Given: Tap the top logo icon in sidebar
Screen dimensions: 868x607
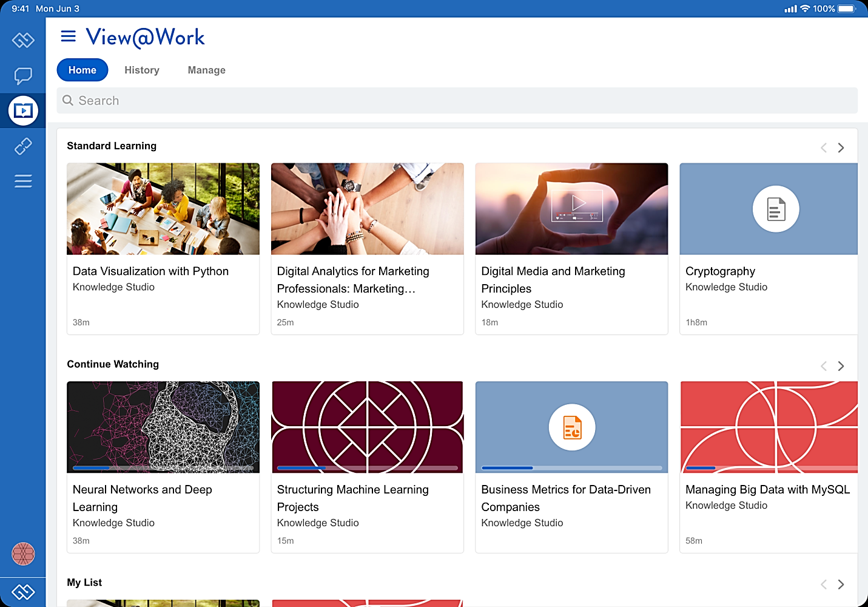Looking at the screenshot, I should 23,40.
